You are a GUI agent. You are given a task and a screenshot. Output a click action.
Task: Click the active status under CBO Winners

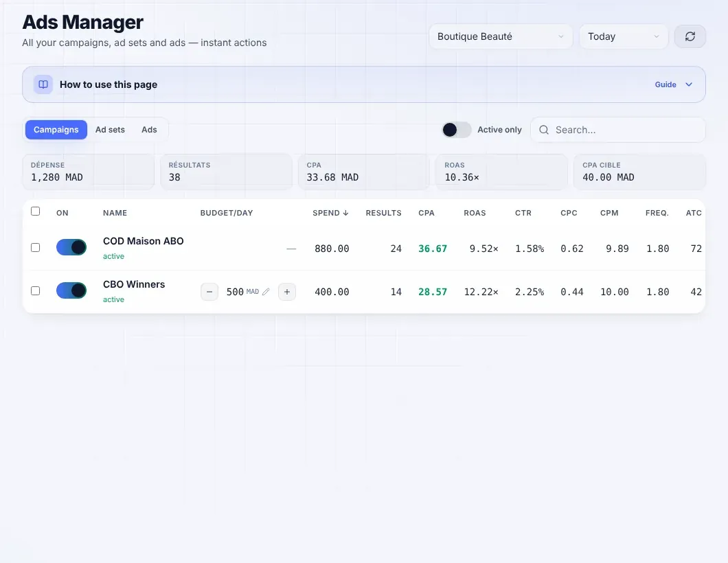114,299
